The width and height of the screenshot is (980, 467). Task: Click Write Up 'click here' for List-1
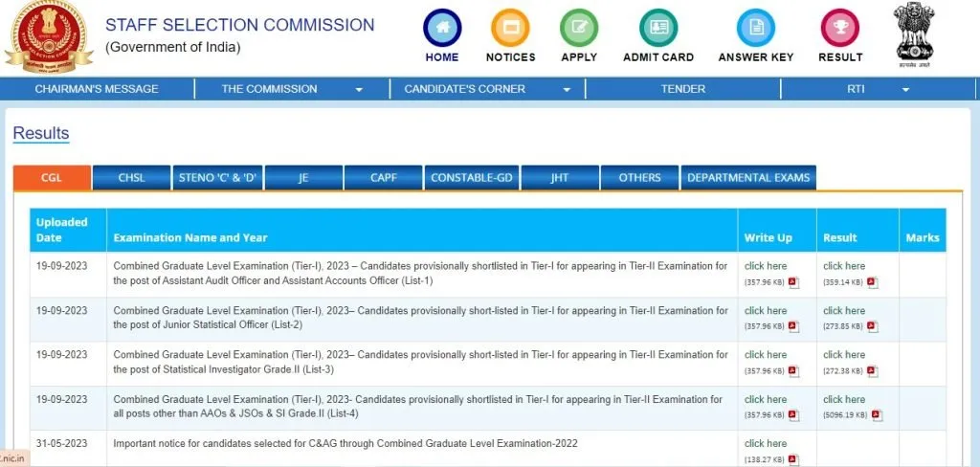pos(766,266)
